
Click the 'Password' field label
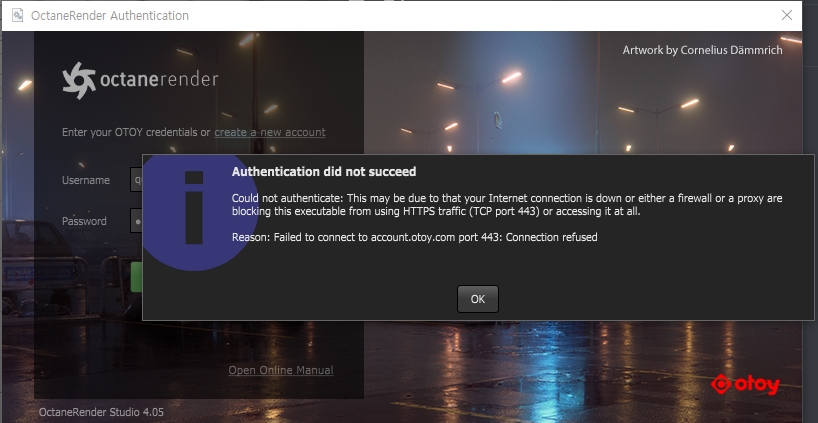pos(84,221)
